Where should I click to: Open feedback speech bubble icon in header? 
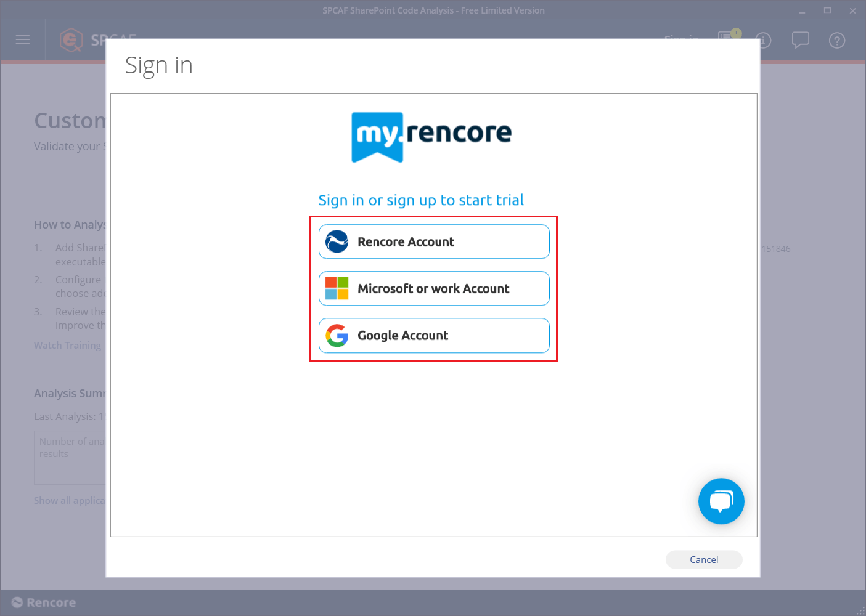tap(800, 41)
